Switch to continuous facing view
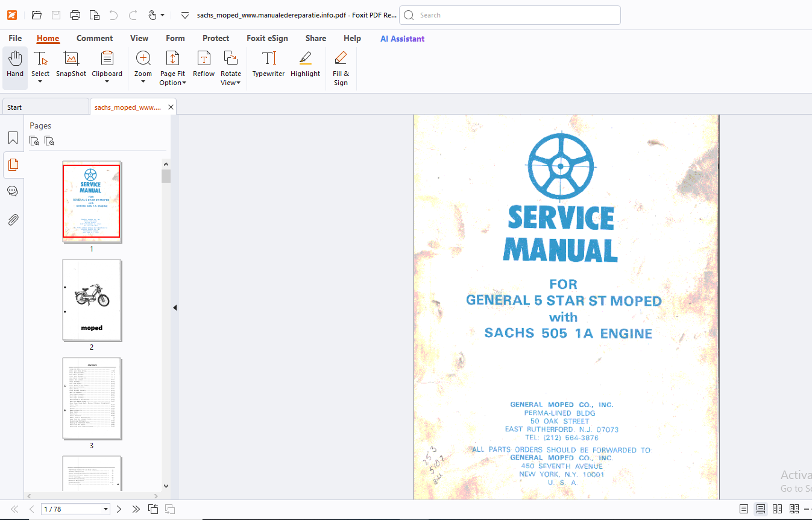The image size is (812, 520). [795, 509]
